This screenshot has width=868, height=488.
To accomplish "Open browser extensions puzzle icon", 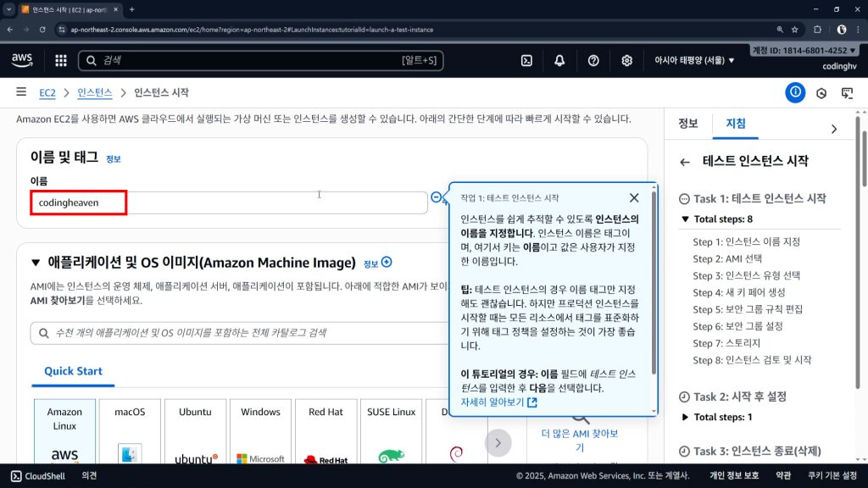I will [817, 30].
